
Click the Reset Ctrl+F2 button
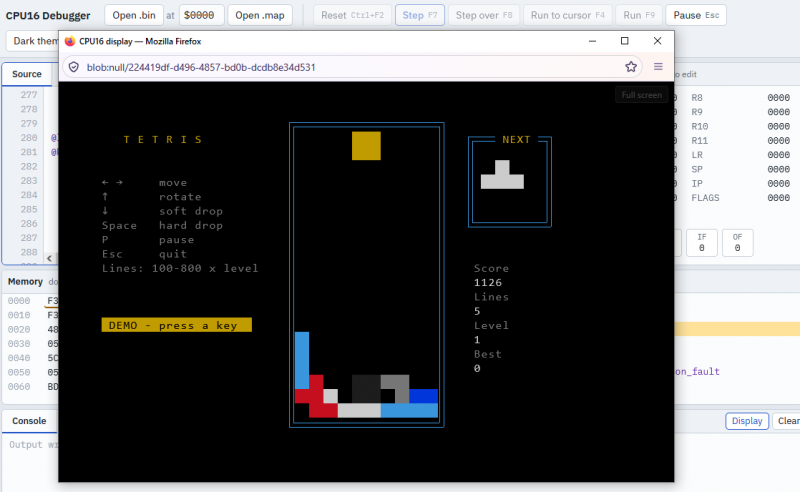352,15
